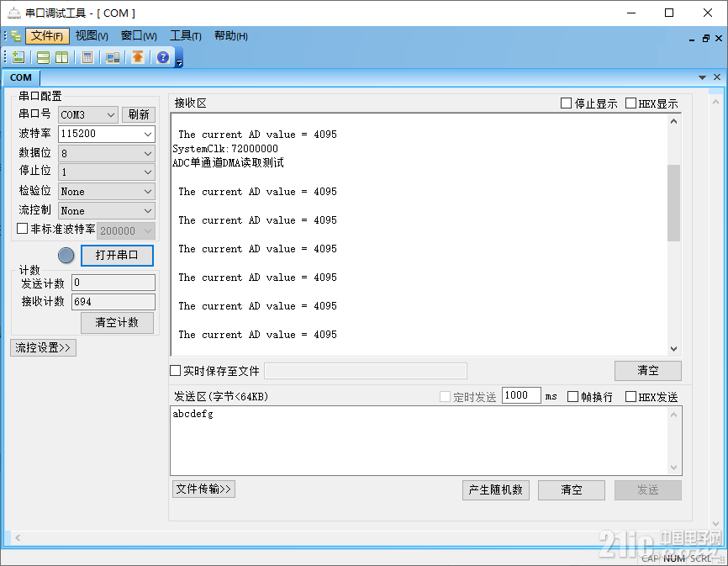Click the greyed 发送 button
The width and height of the screenshot is (728, 566).
[647, 489]
